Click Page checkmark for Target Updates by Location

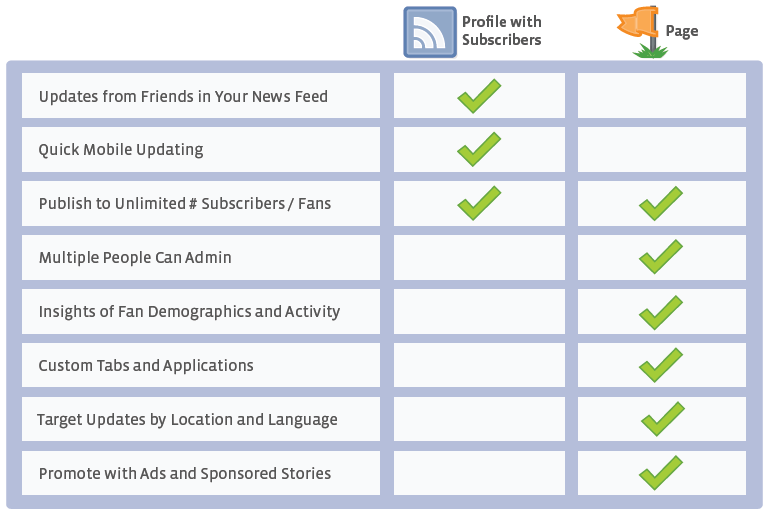click(x=663, y=419)
